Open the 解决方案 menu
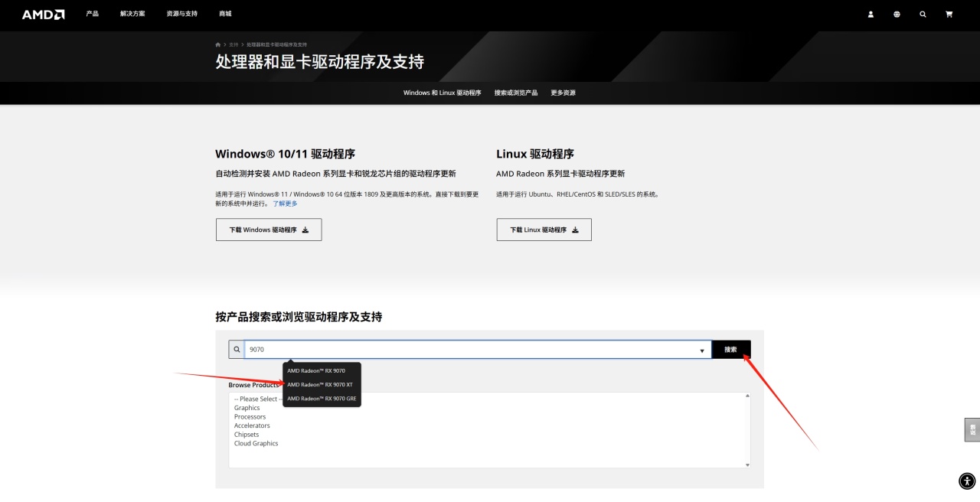Screen dimensions: 980x502 click(x=132, y=14)
